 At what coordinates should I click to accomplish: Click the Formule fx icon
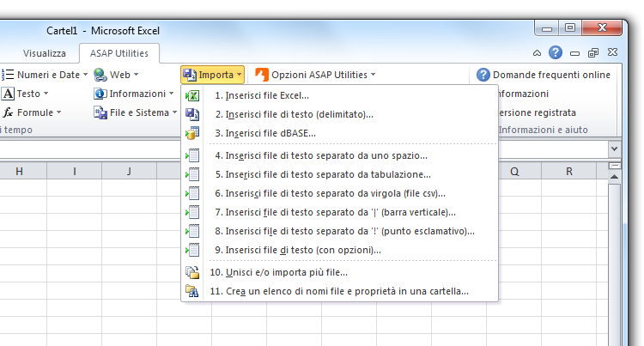8,112
